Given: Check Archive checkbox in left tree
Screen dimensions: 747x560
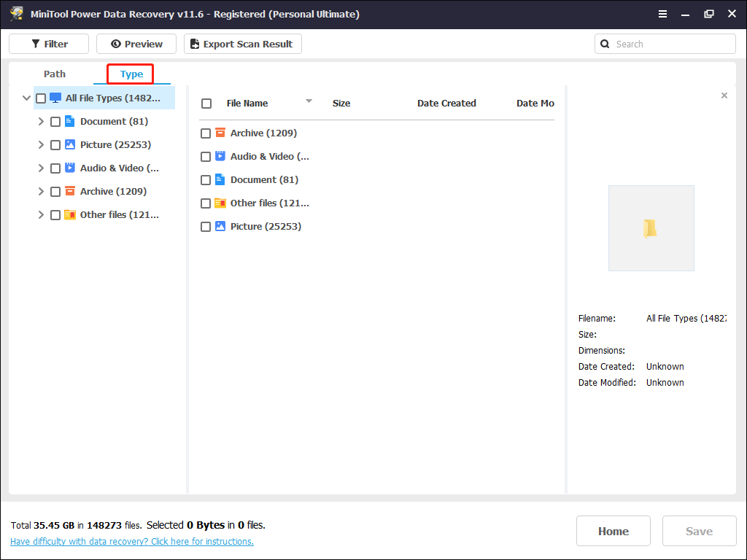Looking at the screenshot, I should [55, 192].
